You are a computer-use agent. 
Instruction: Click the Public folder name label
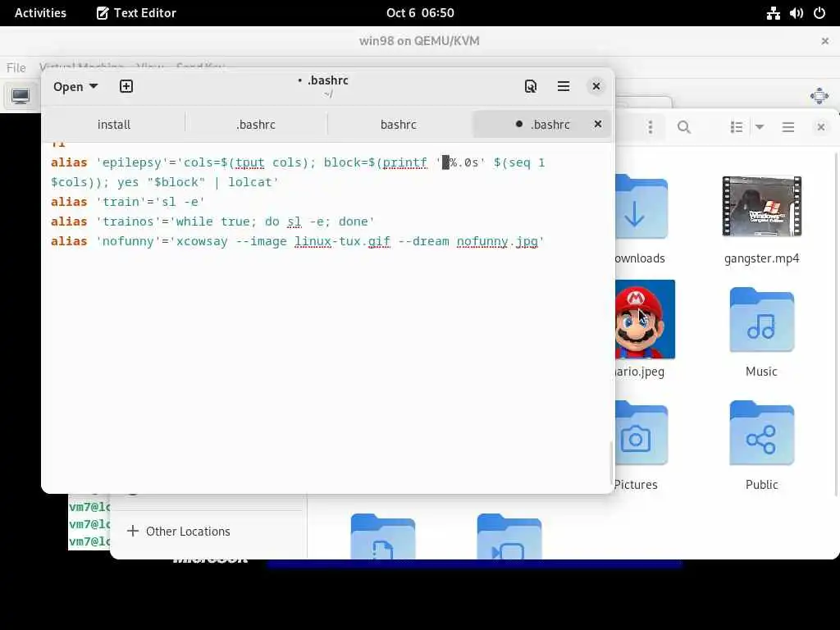coord(761,484)
